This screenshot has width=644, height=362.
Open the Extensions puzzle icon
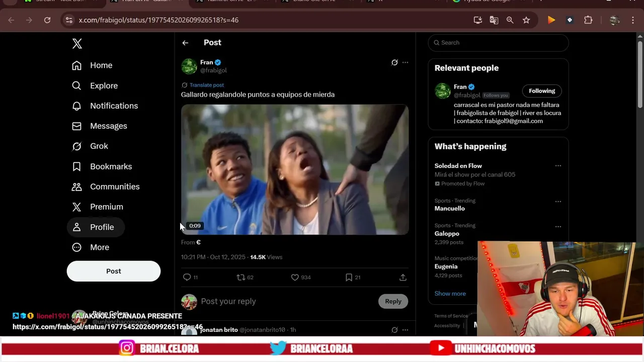[588, 20]
